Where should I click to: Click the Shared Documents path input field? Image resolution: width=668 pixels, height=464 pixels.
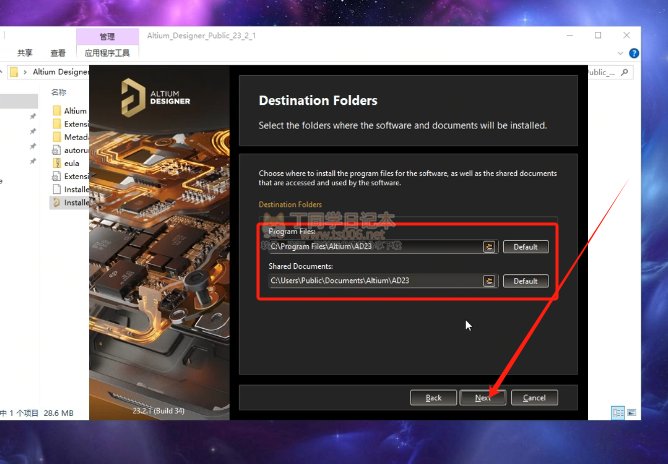pyautogui.click(x=375, y=281)
